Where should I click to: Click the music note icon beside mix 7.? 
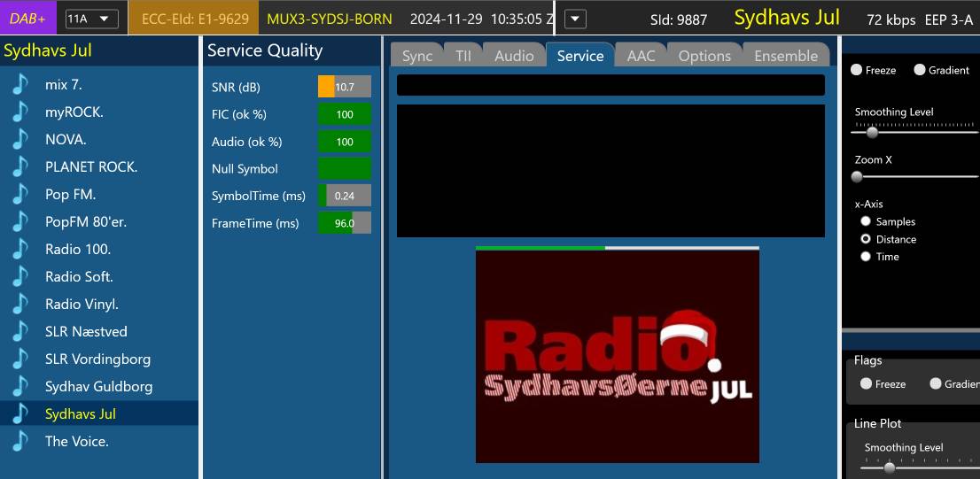[19, 84]
